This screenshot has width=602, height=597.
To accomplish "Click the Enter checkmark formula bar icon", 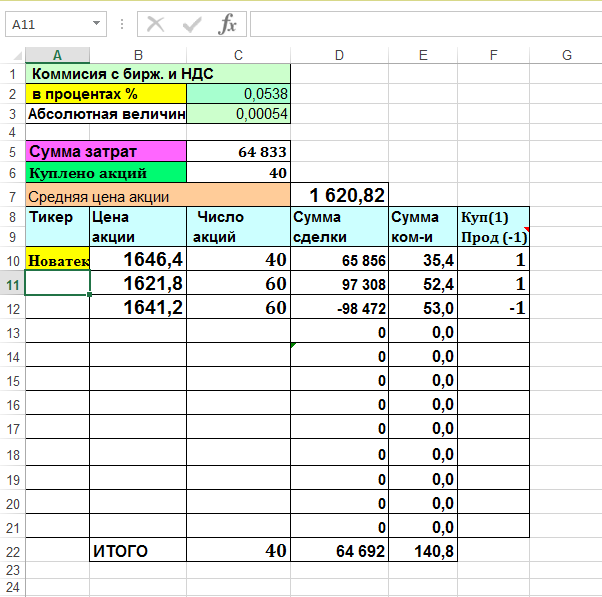I will 192,24.
